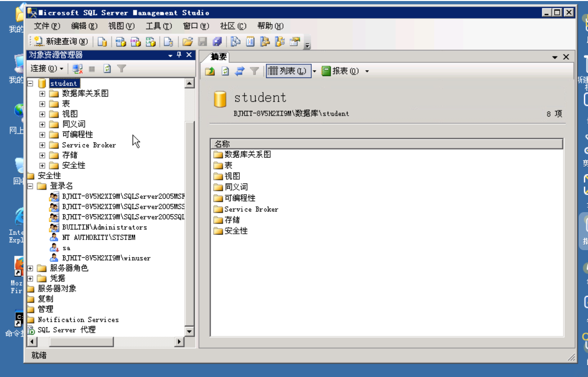
Task: Click the Refresh icon in Summary toolbar
Action: point(225,71)
